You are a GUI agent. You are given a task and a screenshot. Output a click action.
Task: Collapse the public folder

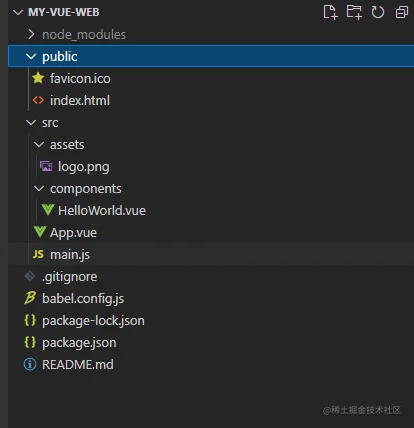coord(31,56)
